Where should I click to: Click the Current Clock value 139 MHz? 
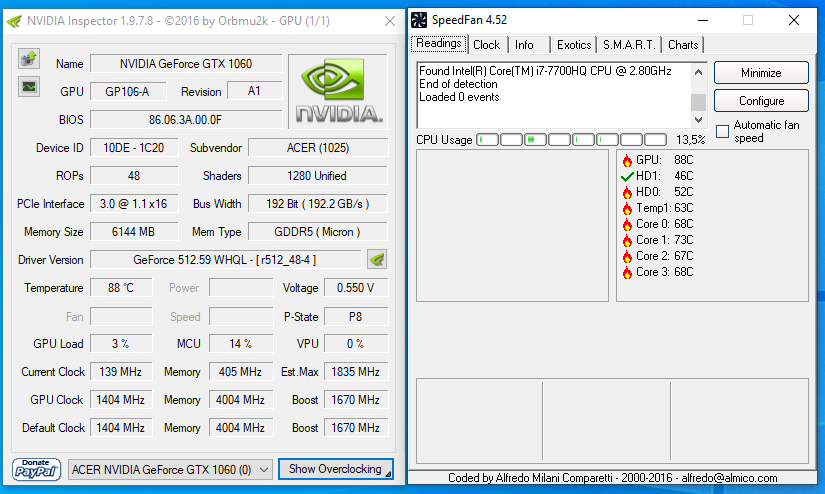tap(121, 372)
